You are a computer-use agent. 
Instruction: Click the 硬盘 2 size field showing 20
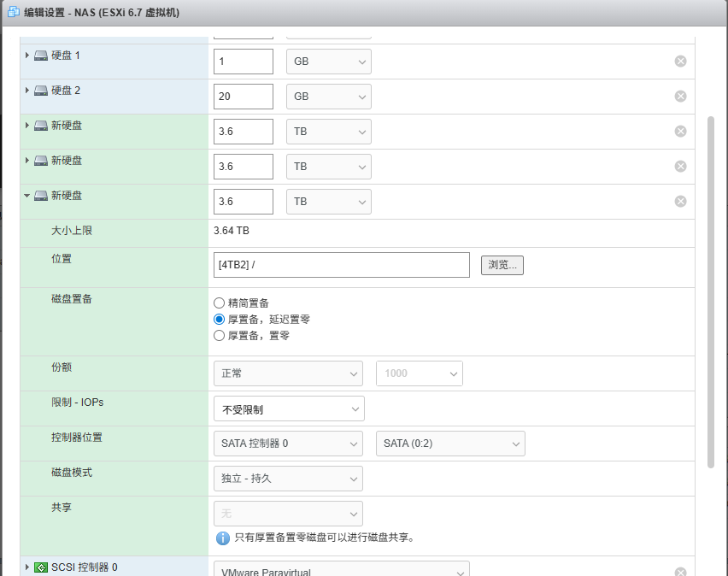pos(244,97)
